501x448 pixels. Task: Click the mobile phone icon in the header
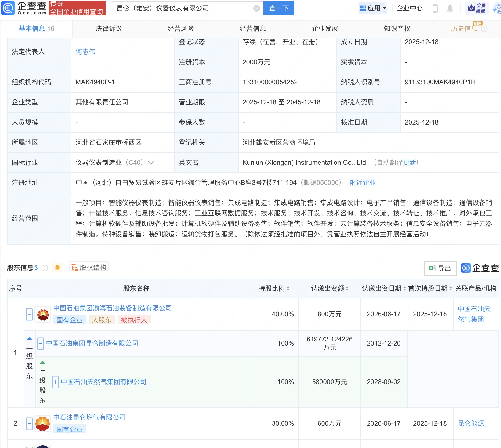coord(435,9)
